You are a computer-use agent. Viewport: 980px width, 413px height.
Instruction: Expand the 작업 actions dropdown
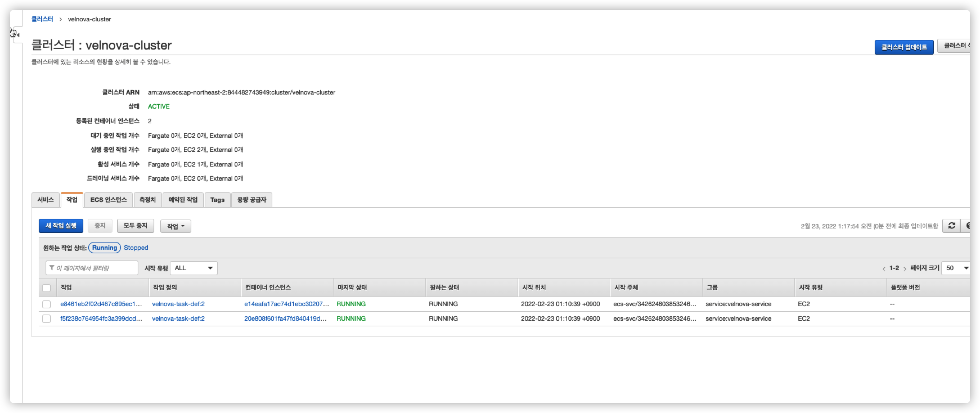pos(175,226)
